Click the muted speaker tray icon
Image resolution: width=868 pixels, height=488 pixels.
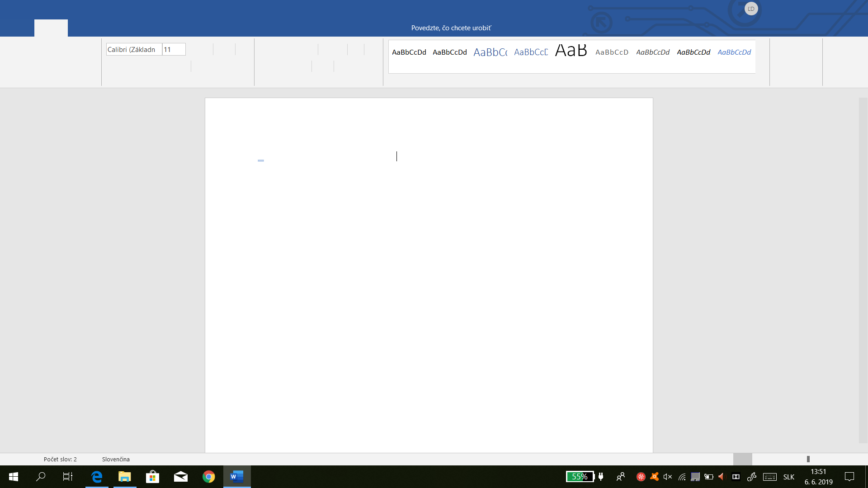[x=667, y=477]
